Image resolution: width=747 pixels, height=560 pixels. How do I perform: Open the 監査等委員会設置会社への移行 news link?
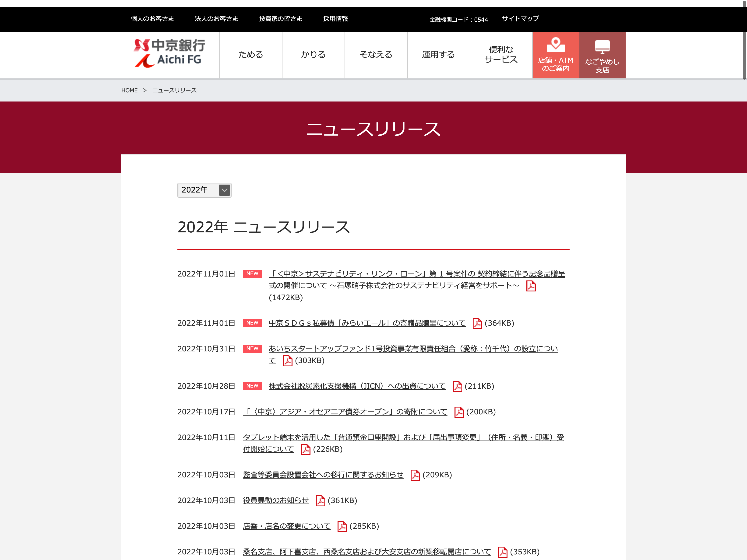323,475
